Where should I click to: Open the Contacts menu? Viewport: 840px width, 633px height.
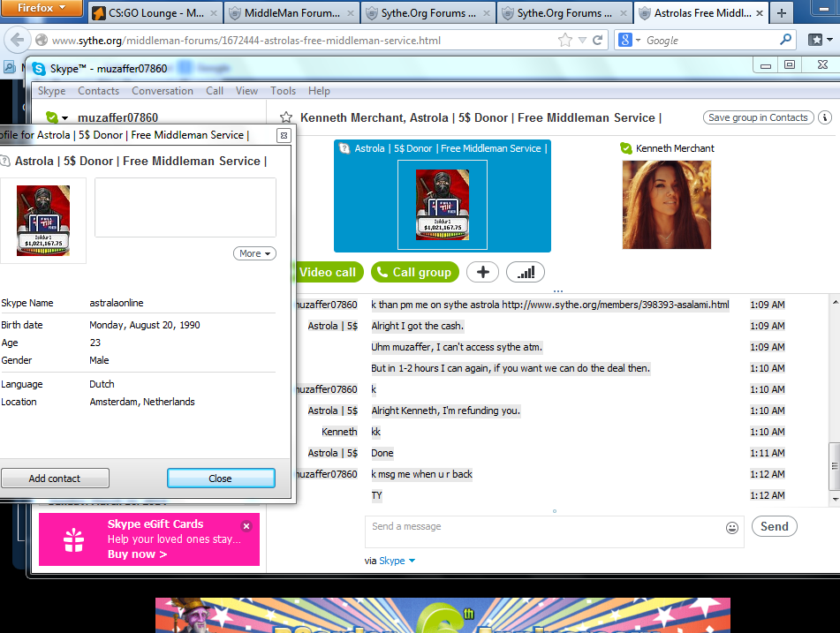pyautogui.click(x=99, y=91)
